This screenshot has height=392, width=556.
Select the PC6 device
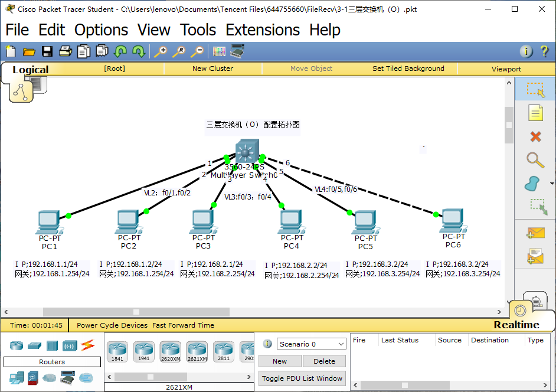[453, 222]
